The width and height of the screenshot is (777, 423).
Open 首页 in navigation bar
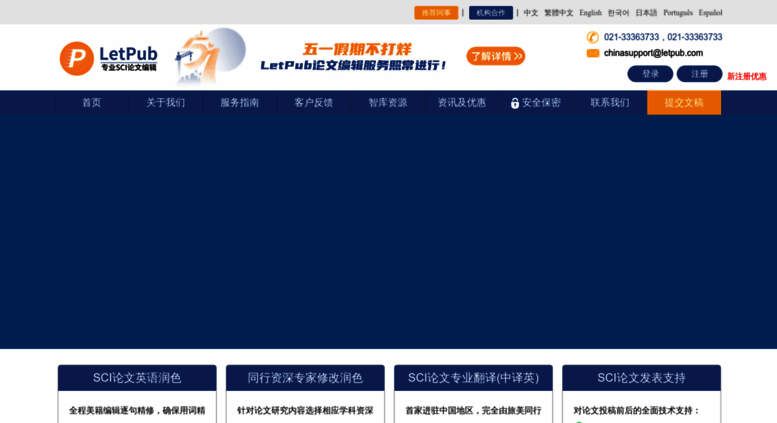click(x=92, y=103)
